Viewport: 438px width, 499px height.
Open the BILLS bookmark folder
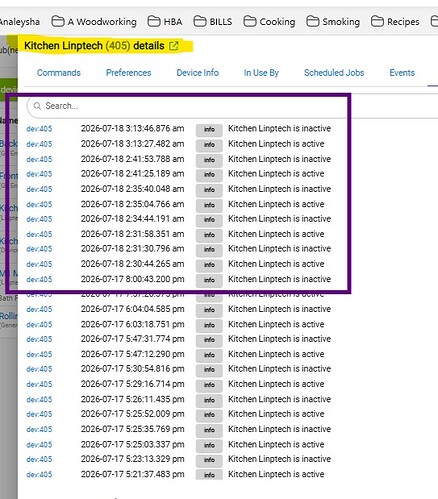click(213, 22)
